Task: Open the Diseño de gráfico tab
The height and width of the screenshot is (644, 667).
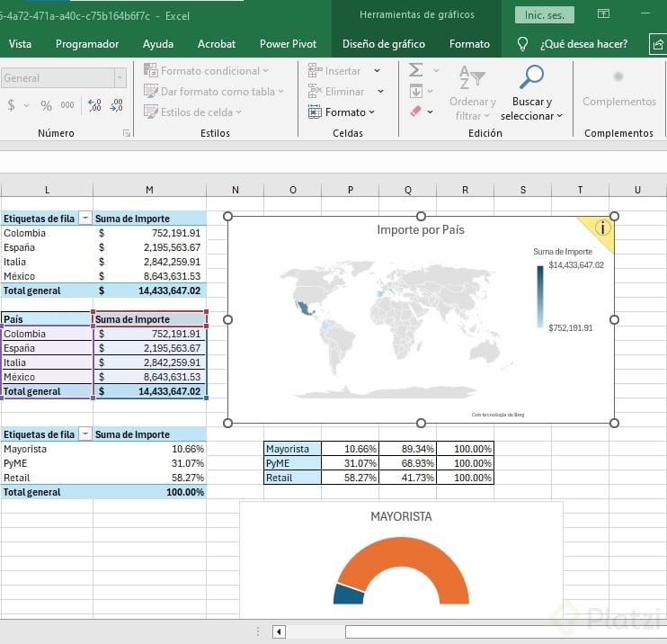Action: pos(384,44)
